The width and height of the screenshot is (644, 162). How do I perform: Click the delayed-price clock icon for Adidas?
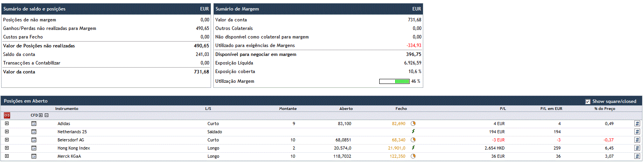pos(413,124)
